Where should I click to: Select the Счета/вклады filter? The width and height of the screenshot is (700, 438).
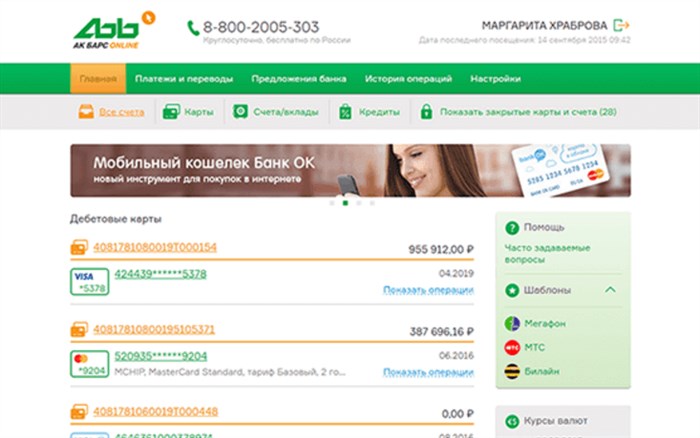click(x=286, y=112)
